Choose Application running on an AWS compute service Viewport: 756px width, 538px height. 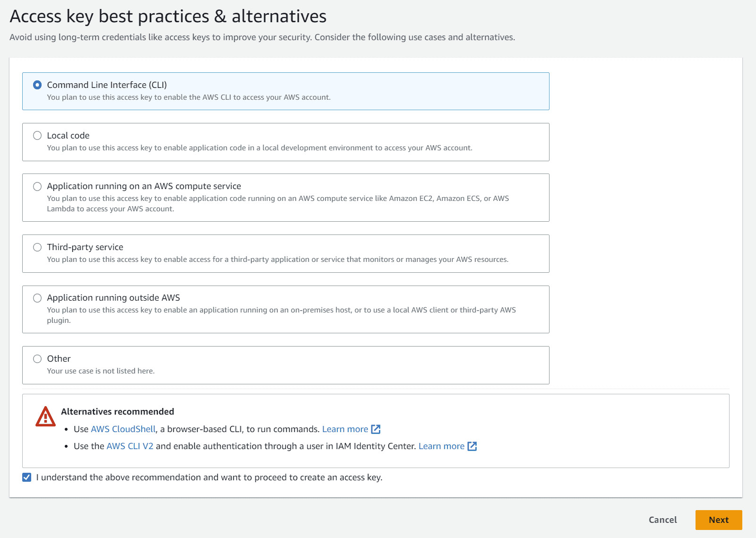tap(37, 186)
